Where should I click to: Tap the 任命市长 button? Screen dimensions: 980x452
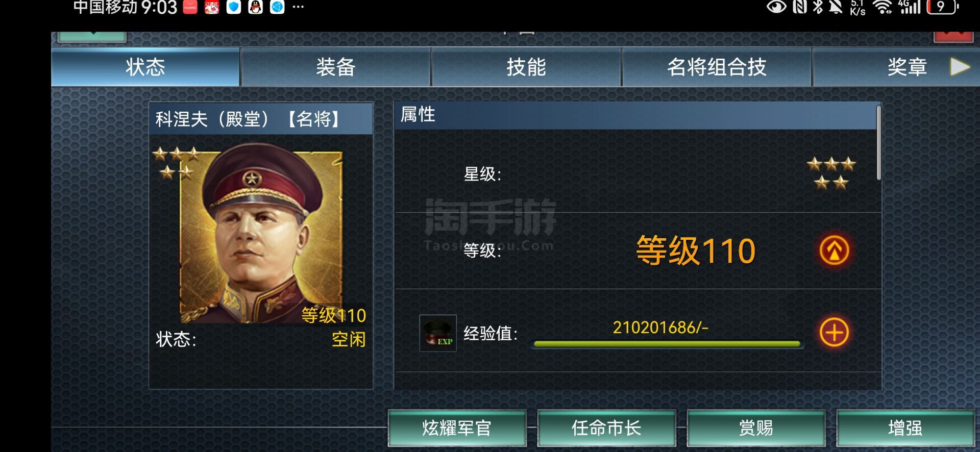[606, 428]
